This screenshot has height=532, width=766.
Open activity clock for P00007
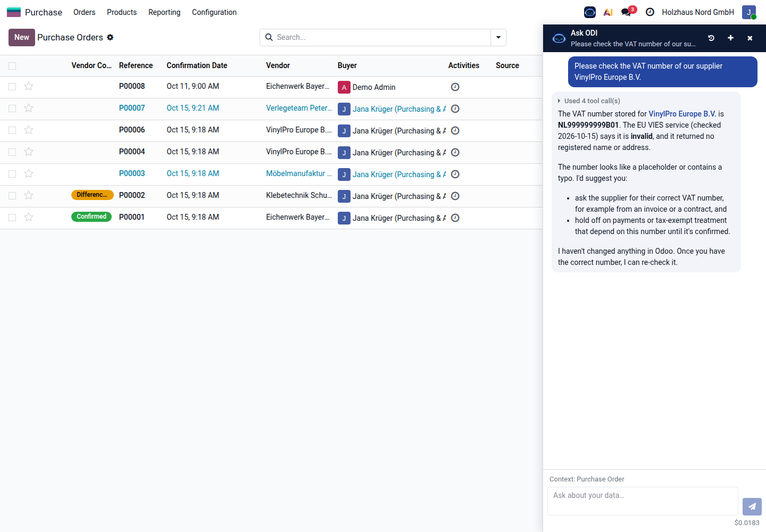[x=455, y=109]
